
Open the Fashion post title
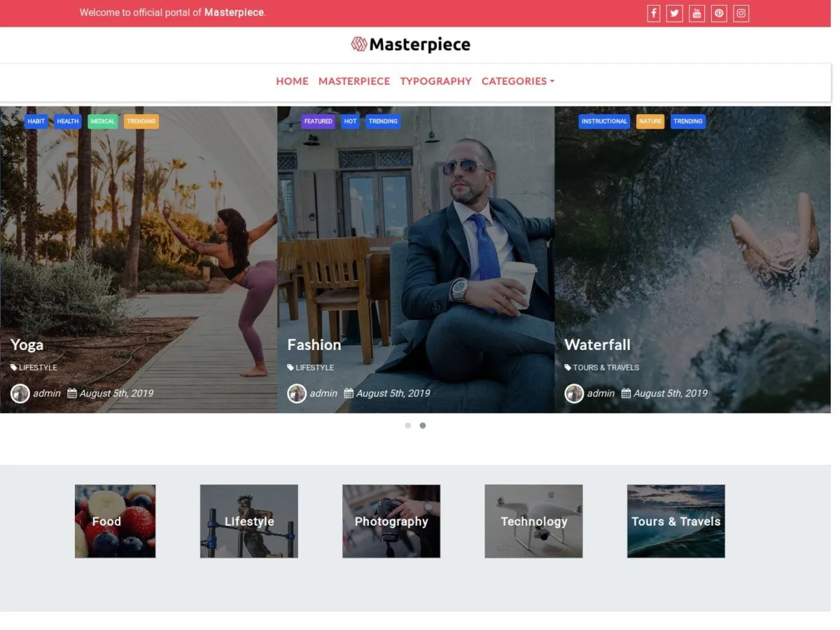click(x=314, y=344)
